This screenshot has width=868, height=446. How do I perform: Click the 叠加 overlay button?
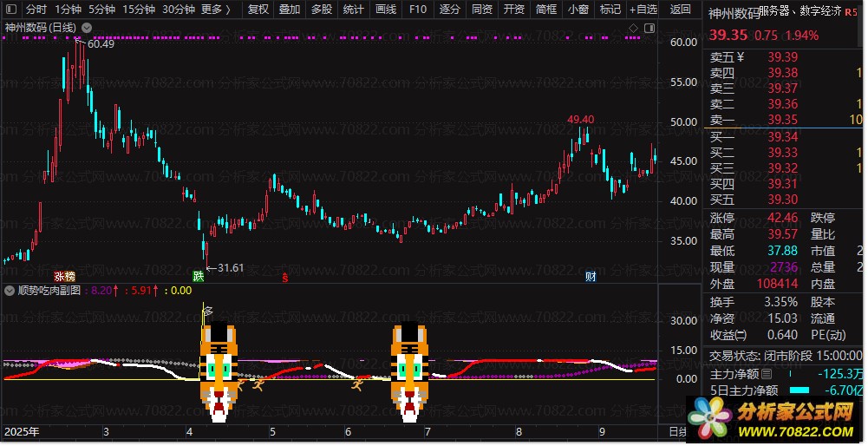coord(290,10)
